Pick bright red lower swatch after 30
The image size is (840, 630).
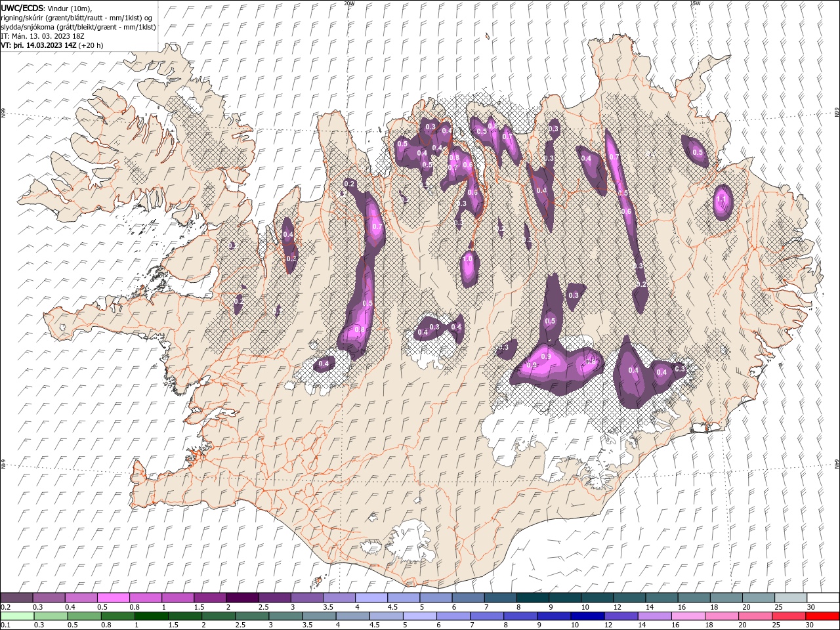(x=823, y=616)
